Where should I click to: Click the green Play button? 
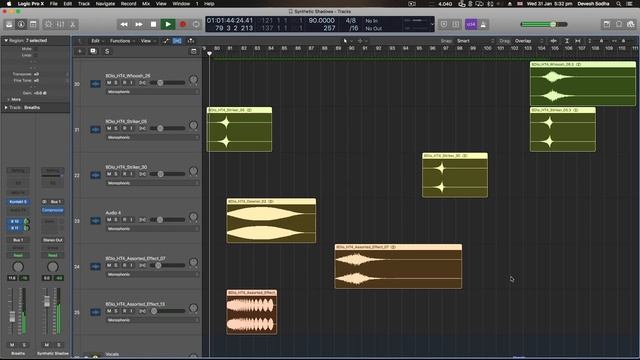tap(168, 24)
